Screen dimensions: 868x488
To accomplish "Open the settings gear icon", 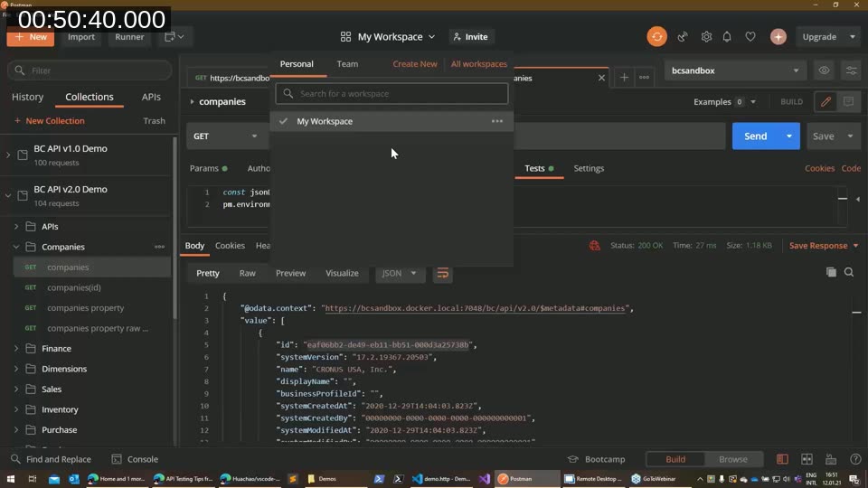I will (x=706, y=36).
